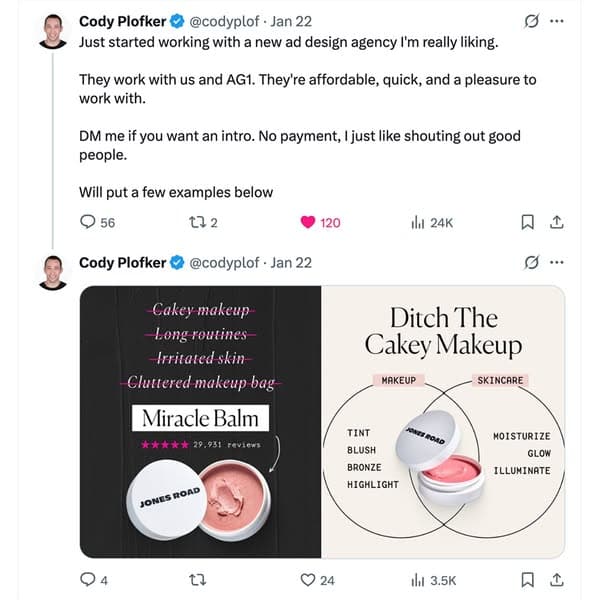
Task: Open Cody Plofker's profile name on first tweet
Action: click(123, 21)
